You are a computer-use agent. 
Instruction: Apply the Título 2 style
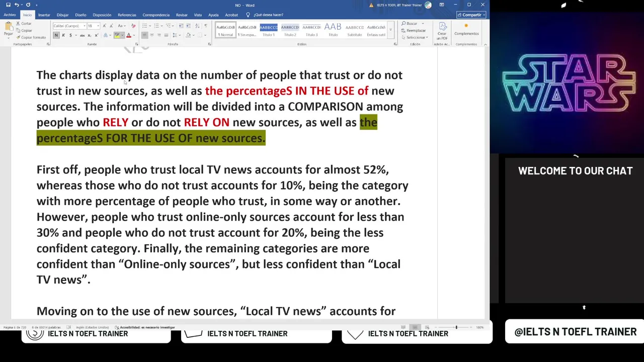(290, 30)
